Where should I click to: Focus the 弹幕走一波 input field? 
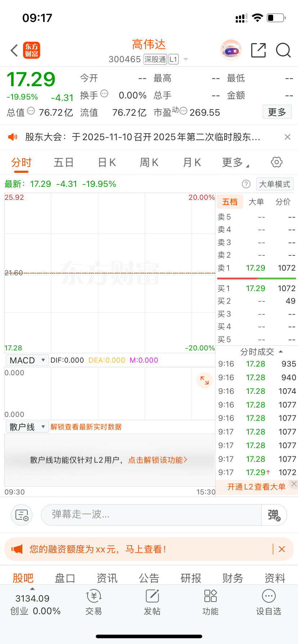click(x=152, y=515)
